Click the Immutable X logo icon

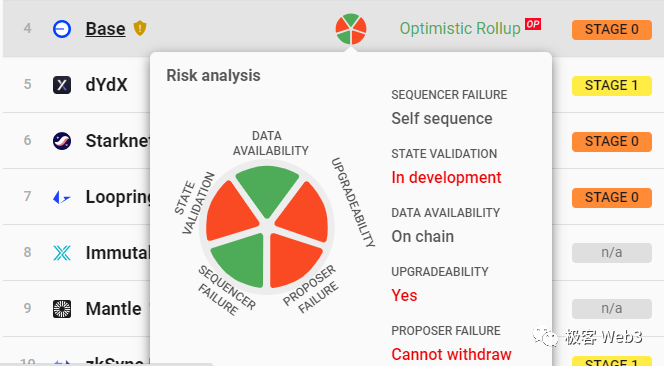(62, 253)
